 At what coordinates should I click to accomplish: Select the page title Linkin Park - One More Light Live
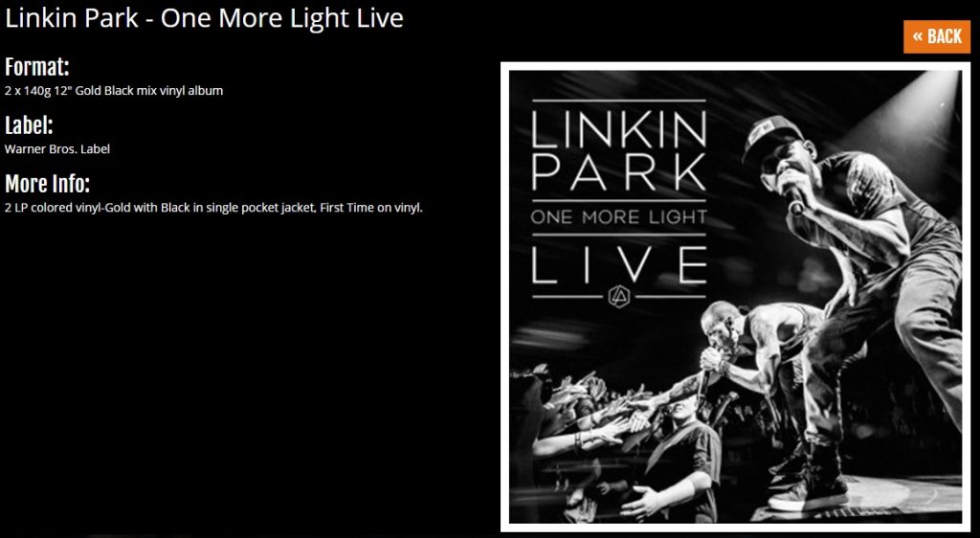click(204, 17)
